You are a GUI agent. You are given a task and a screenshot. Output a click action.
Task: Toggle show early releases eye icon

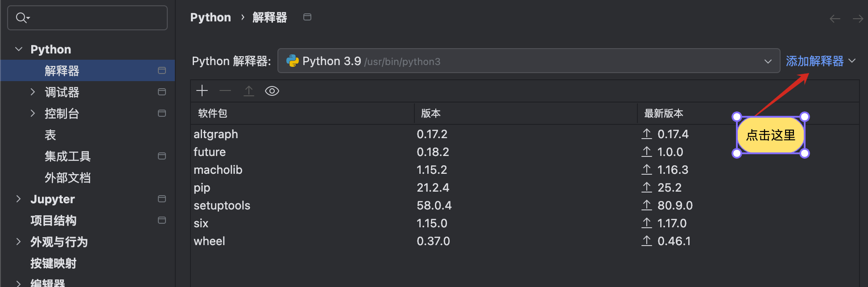tap(272, 91)
